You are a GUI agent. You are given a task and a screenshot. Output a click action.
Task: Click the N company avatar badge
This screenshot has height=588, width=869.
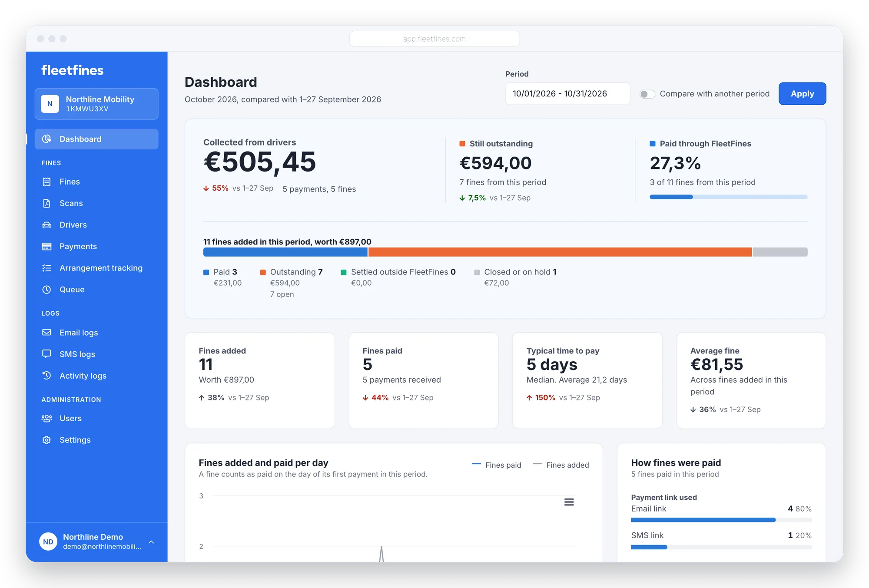(50, 104)
